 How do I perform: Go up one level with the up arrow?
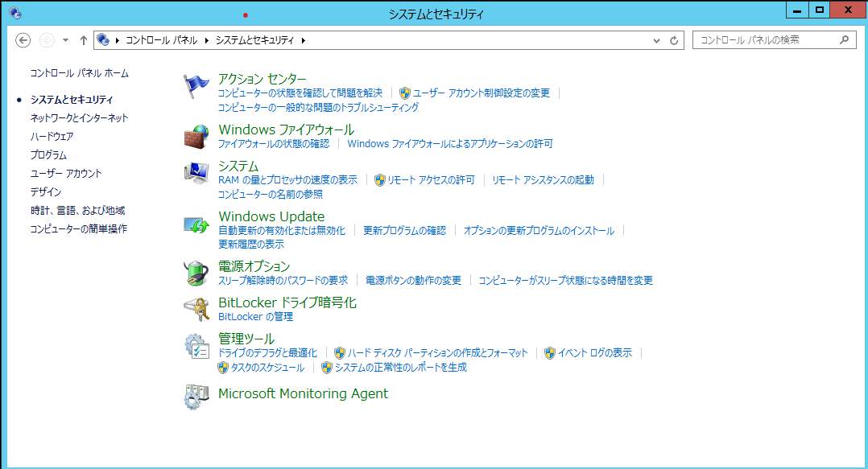click(84, 40)
